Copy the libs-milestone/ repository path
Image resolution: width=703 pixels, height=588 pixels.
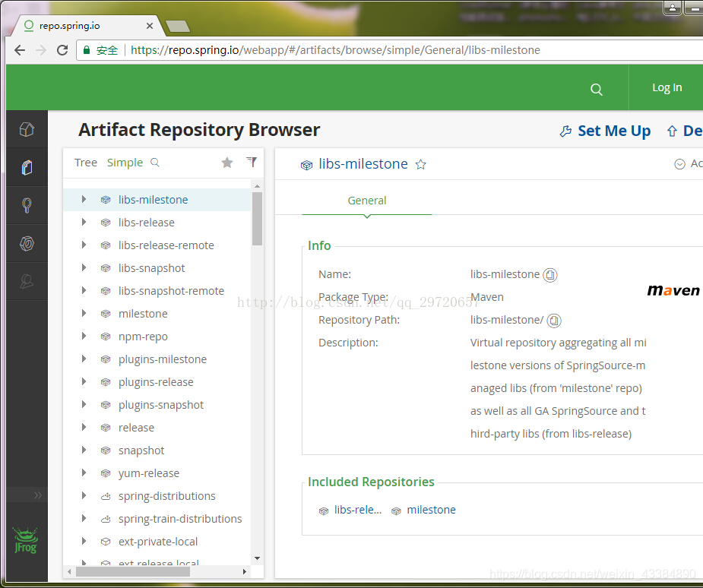pos(554,321)
